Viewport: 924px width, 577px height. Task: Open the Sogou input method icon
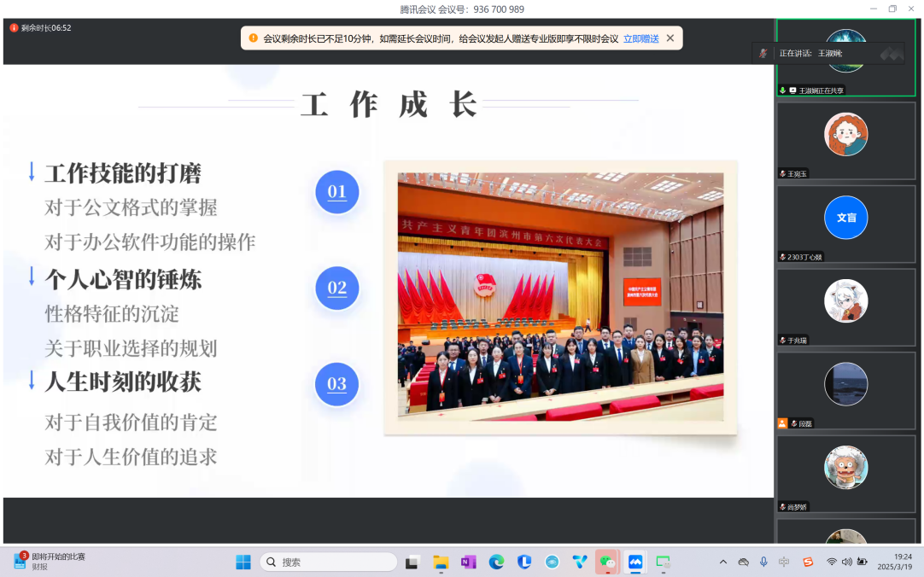click(x=808, y=562)
